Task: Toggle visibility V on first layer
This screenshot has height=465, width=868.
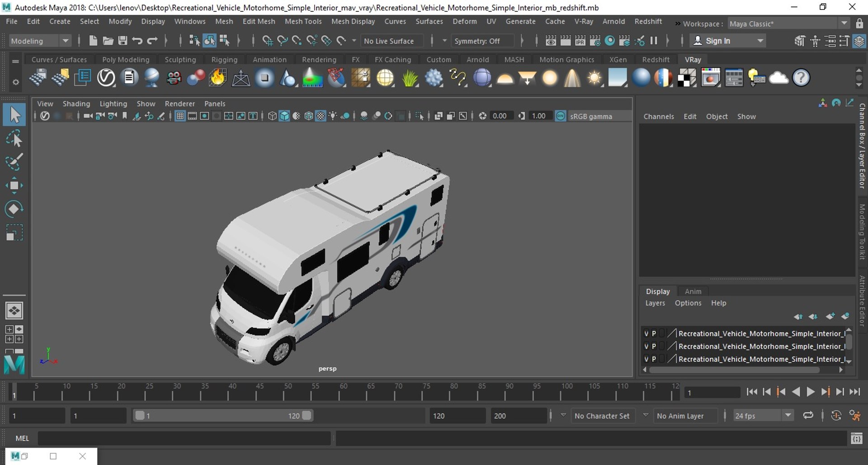Action: [646, 333]
